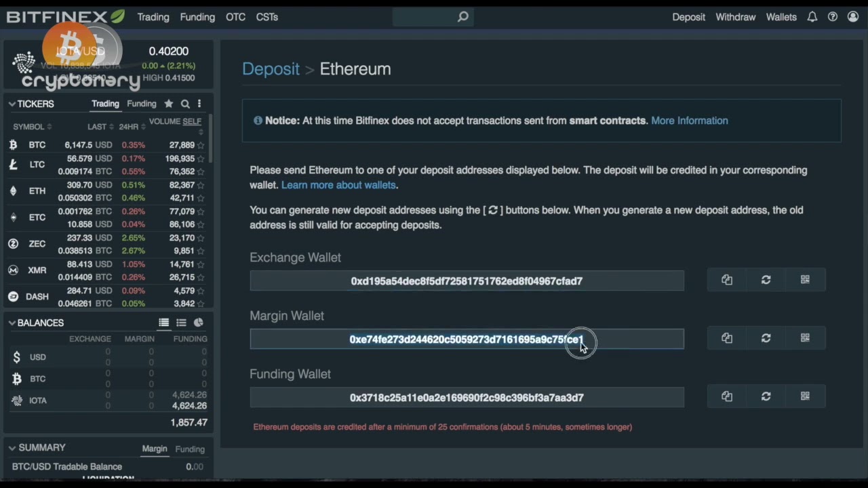Favorite the ETC 10.858 USD ticker
Image resolution: width=868 pixels, height=488 pixels.
(x=201, y=224)
